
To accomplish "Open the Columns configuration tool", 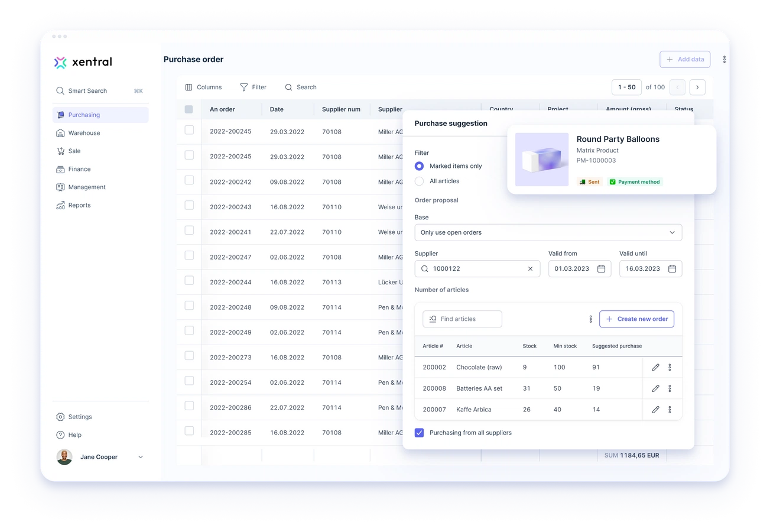I will [x=203, y=87].
